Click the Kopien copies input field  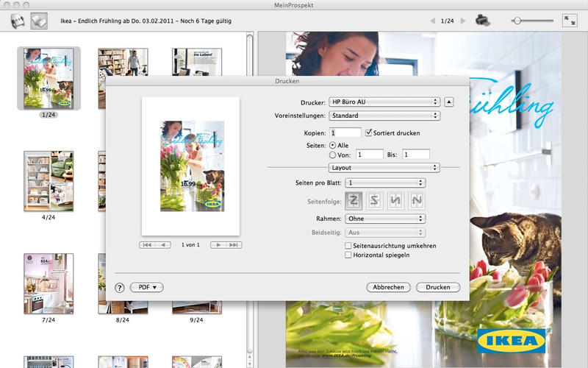345,133
